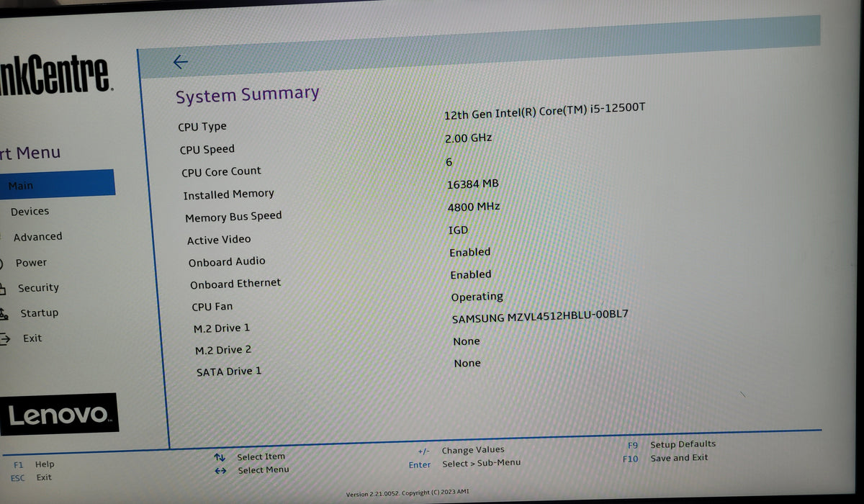Click the Exit menu arrow icon
This screenshot has height=504, width=864.
[4, 338]
